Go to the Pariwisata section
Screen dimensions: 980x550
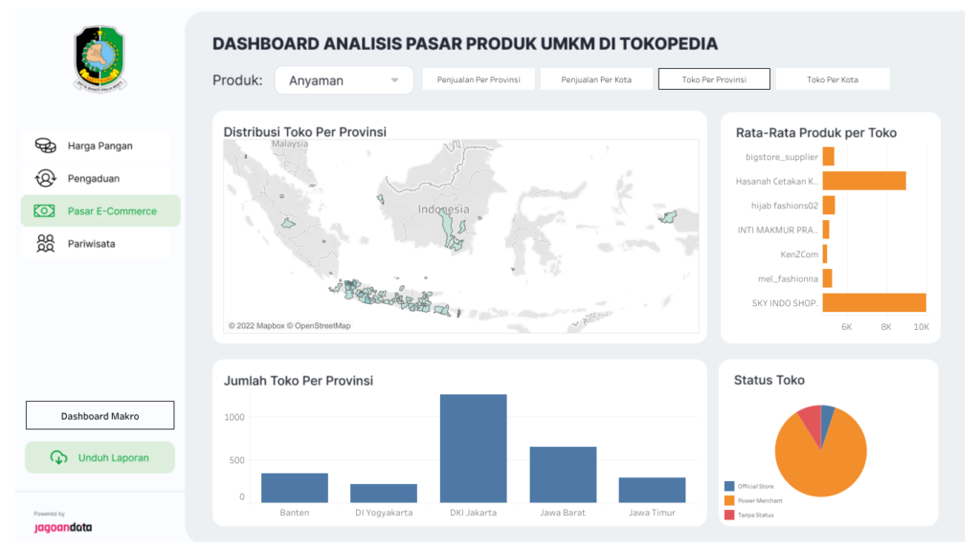(96, 243)
